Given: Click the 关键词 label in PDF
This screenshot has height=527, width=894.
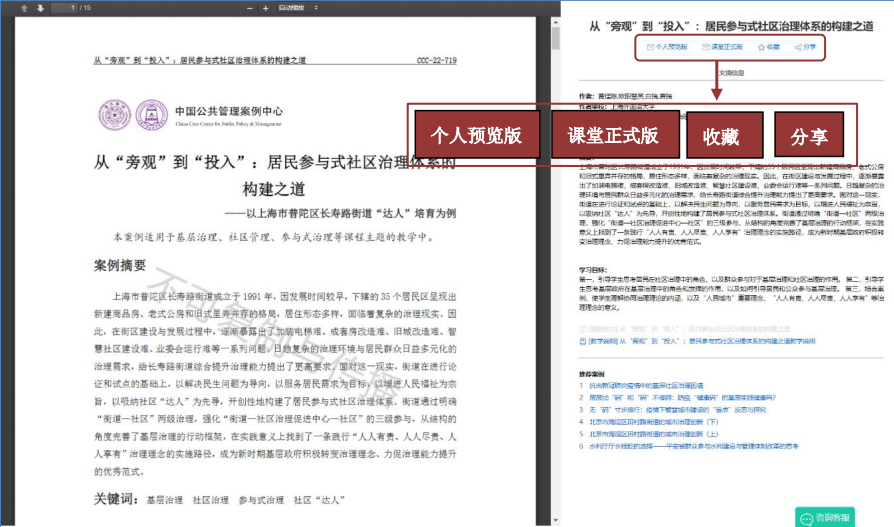Looking at the screenshot, I should [116, 499].
